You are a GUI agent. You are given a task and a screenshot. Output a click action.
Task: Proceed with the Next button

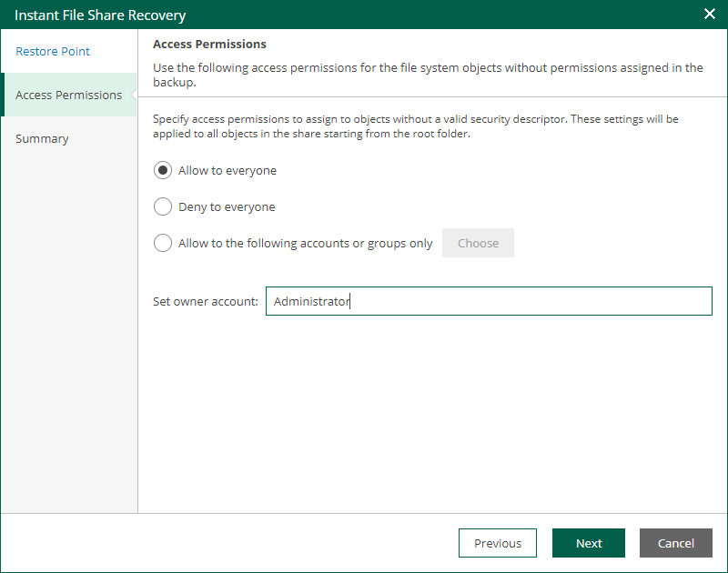[588, 543]
